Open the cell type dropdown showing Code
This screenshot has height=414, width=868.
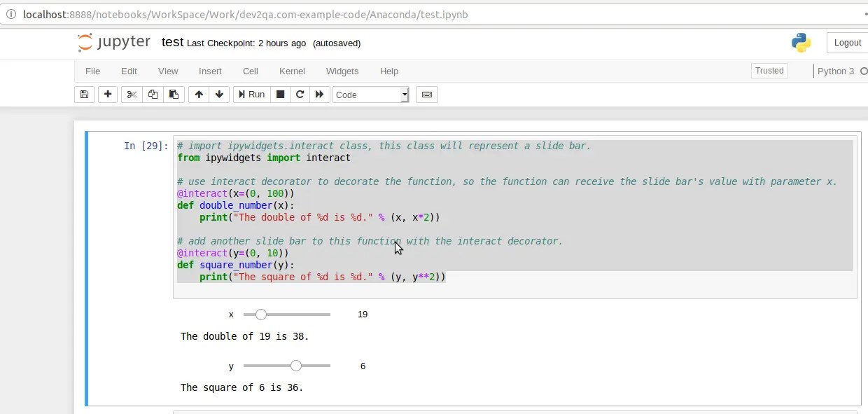371,95
